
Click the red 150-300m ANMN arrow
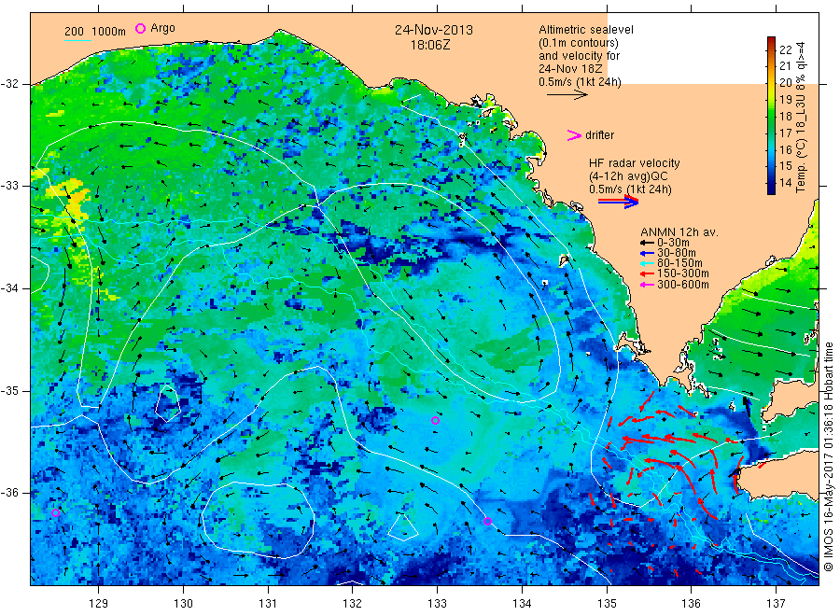tap(647, 273)
